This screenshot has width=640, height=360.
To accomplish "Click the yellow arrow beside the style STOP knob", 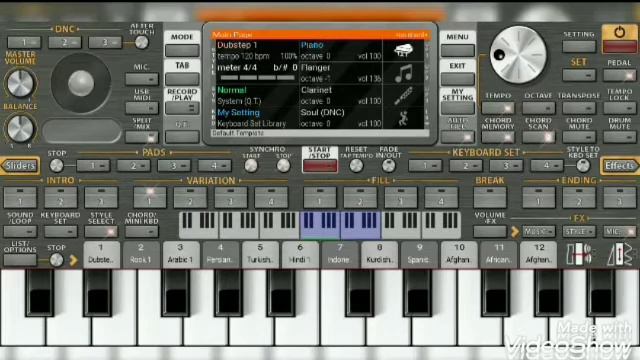I will click(x=73, y=260).
